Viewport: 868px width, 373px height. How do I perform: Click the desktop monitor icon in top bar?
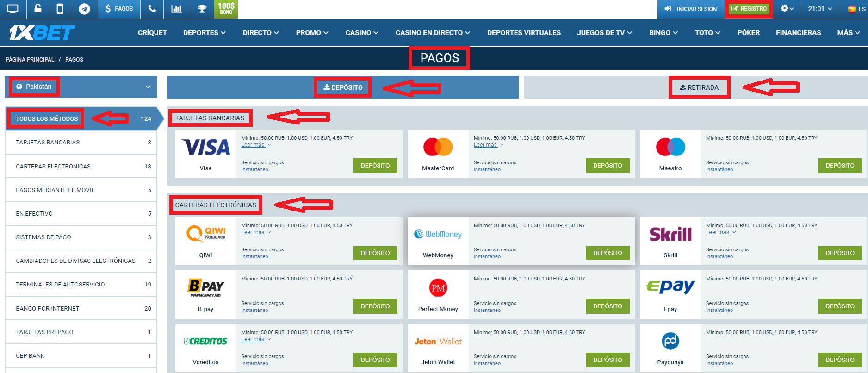pyautogui.click(x=13, y=9)
